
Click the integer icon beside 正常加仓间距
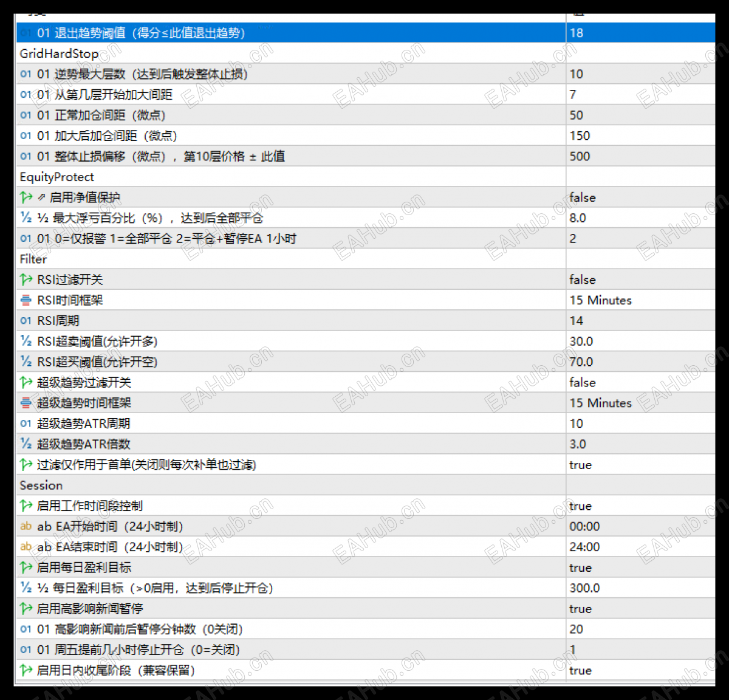coord(26,115)
